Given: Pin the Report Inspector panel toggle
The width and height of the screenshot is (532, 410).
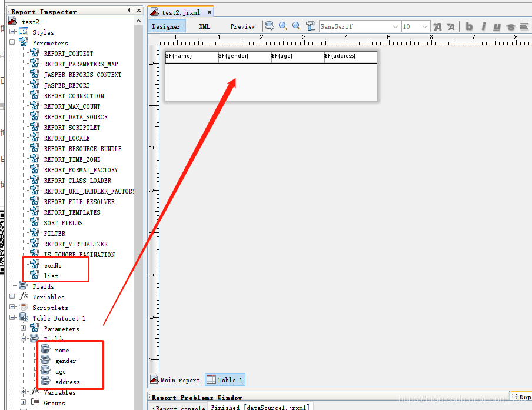Looking at the screenshot, I should 130,10.
